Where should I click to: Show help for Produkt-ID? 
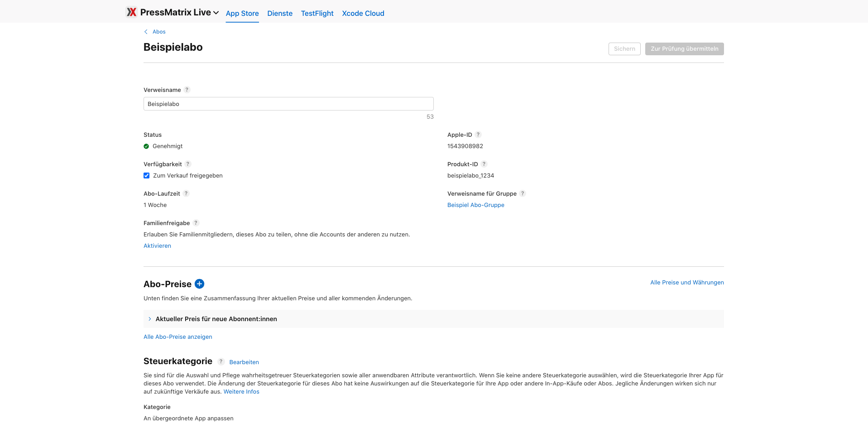(x=484, y=164)
